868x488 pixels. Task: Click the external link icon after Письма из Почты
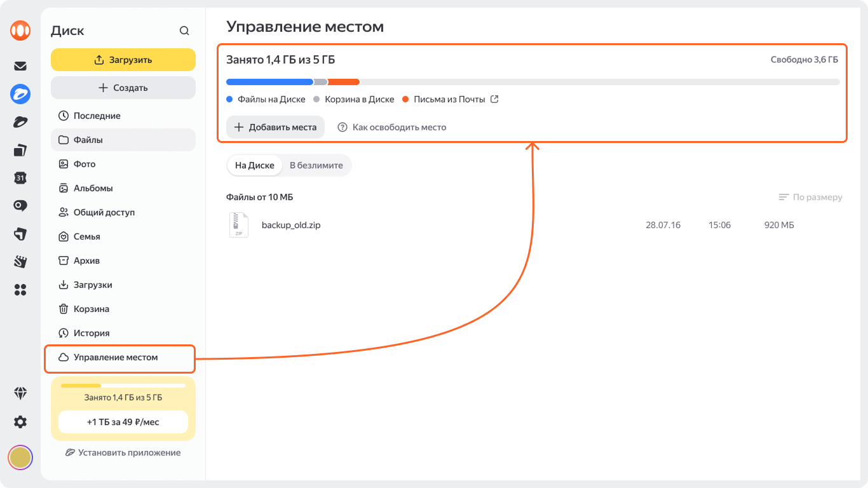coord(495,99)
